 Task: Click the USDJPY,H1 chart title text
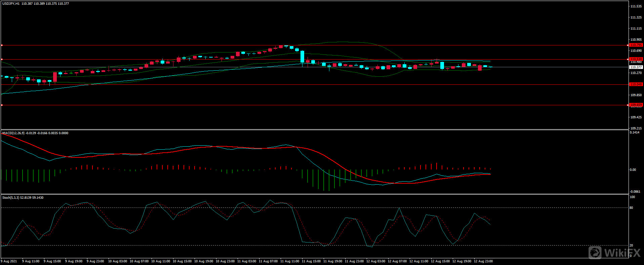11,4
